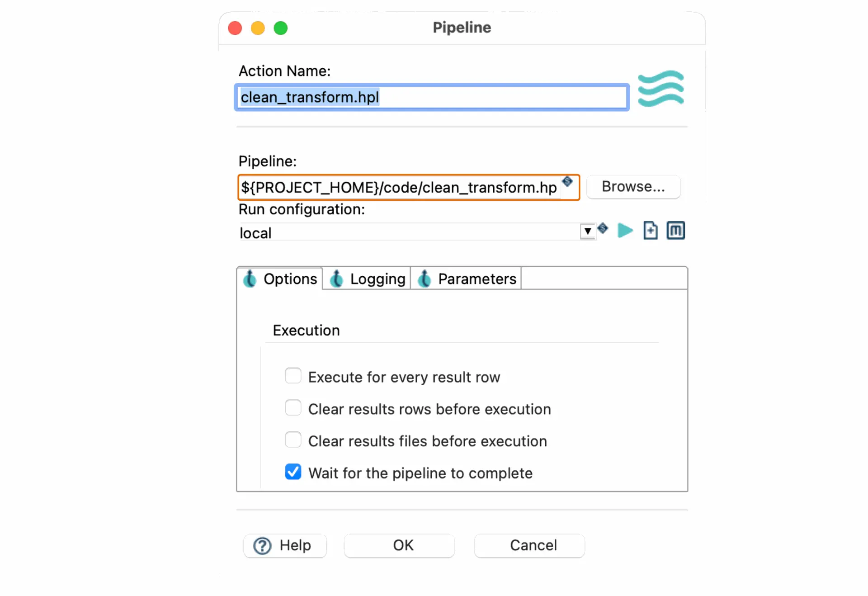Enable Execute for every result row
Viewport: 868px width, 596px height.
pos(293,376)
